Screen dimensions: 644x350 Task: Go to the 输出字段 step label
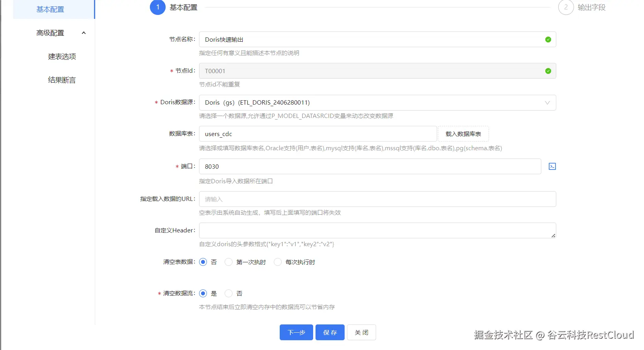pos(592,7)
